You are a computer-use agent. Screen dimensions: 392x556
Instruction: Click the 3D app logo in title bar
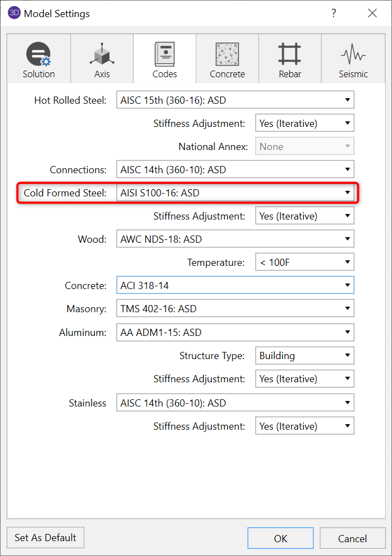tap(14, 13)
